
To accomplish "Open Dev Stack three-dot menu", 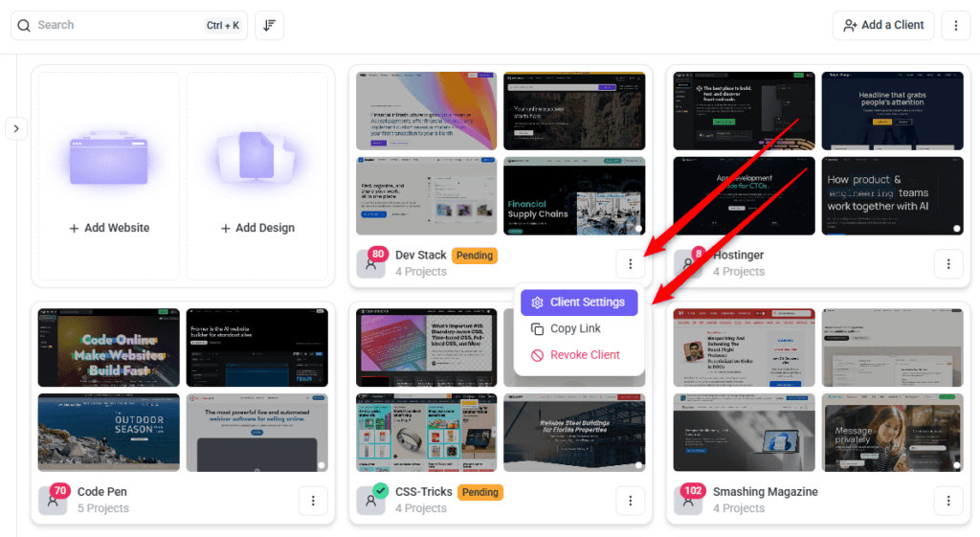I will (x=630, y=264).
